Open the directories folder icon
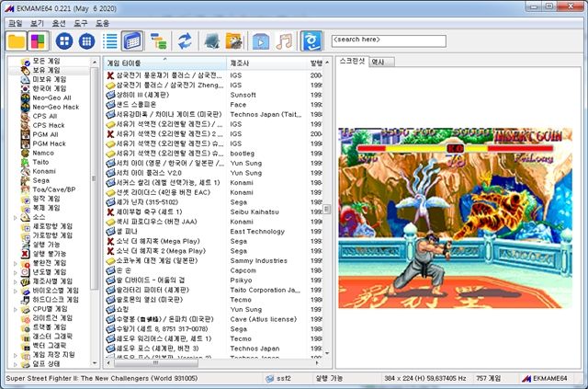This screenshot has width=588, height=389. (234, 41)
